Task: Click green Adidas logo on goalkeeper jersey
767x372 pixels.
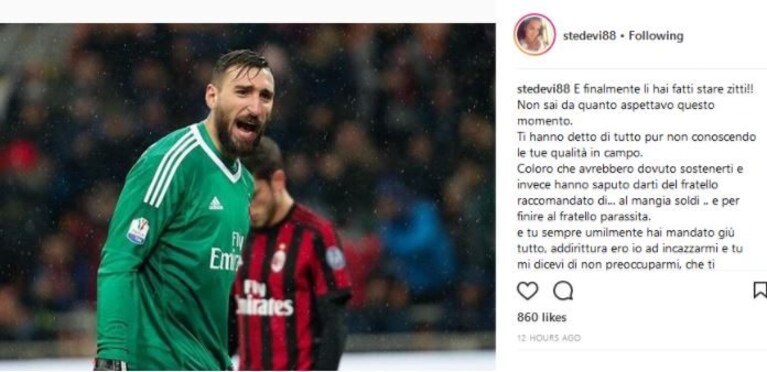Action: point(216,203)
